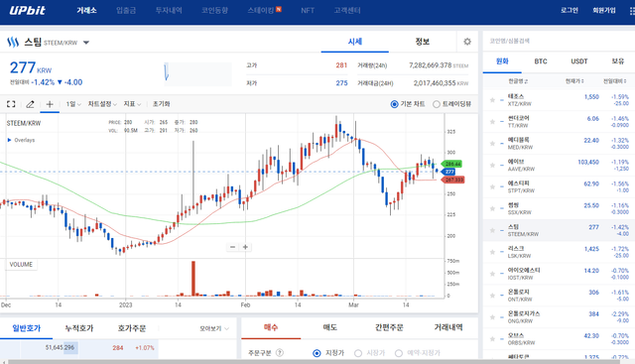
Task: Open chart fullscreen mode icon
Action: [x=11, y=104]
